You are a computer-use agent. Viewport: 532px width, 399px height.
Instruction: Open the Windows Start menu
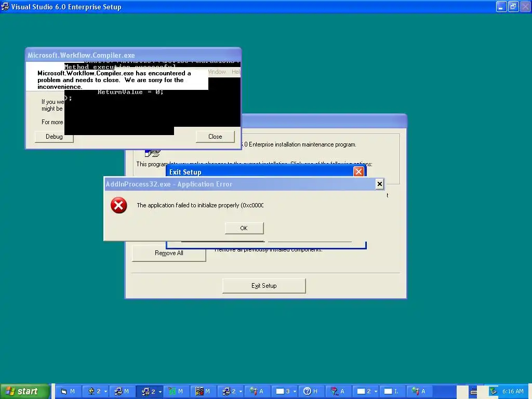25,391
